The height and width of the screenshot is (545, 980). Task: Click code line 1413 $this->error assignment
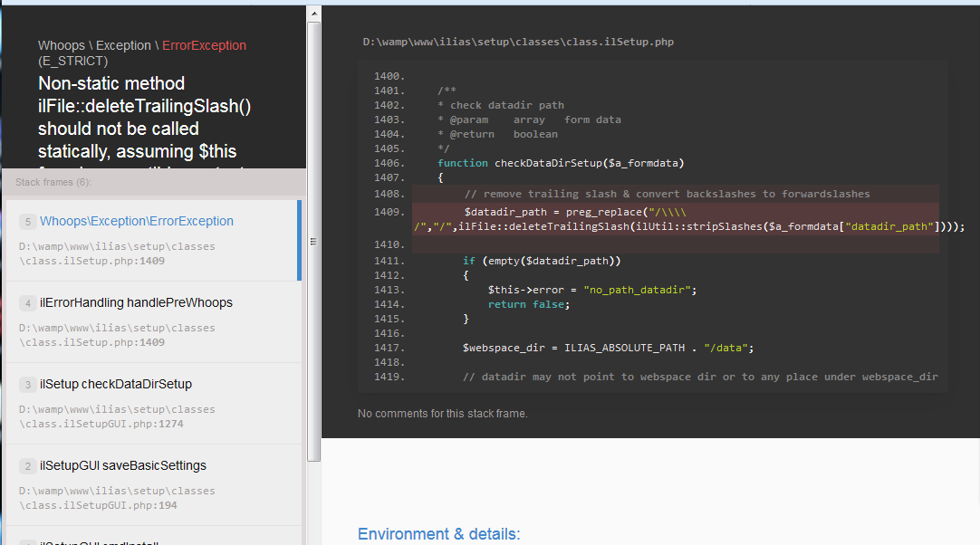pyautogui.click(x=591, y=290)
